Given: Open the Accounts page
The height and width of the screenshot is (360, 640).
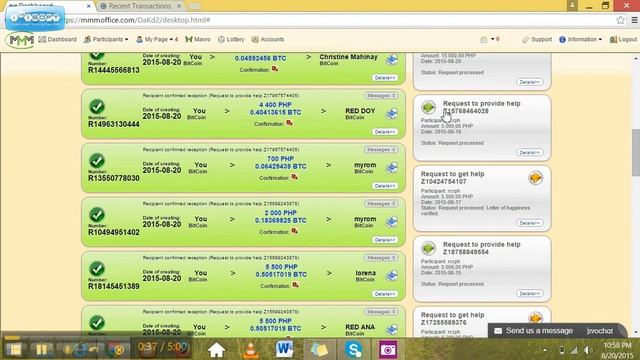Looking at the screenshot, I should coord(268,40).
